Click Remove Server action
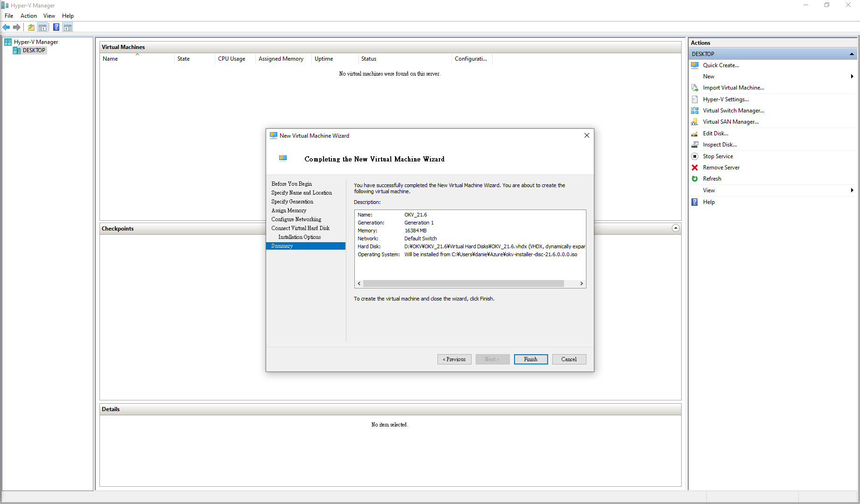Image resolution: width=860 pixels, height=504 pixels. click(x=721, y=167)
